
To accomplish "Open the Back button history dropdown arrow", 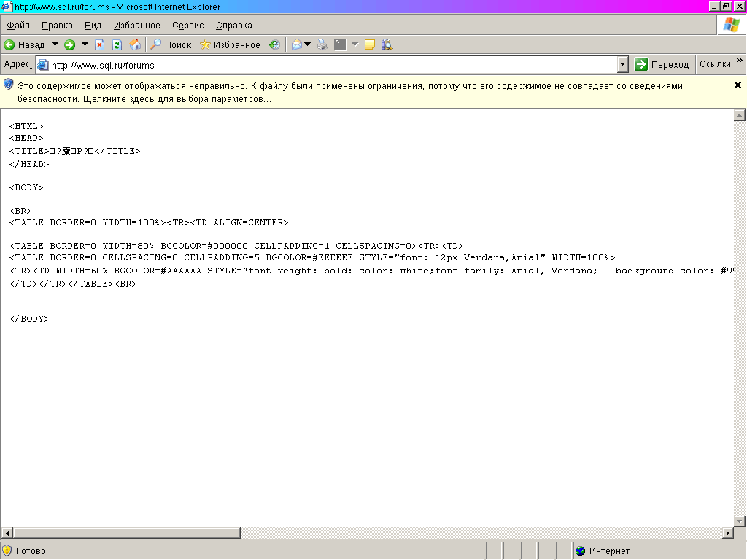I will point(55,45).
